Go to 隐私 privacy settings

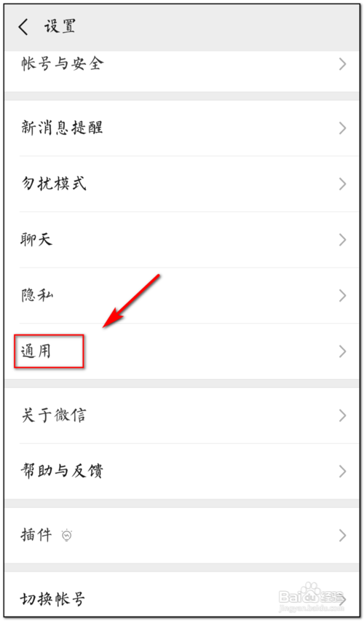181,295
